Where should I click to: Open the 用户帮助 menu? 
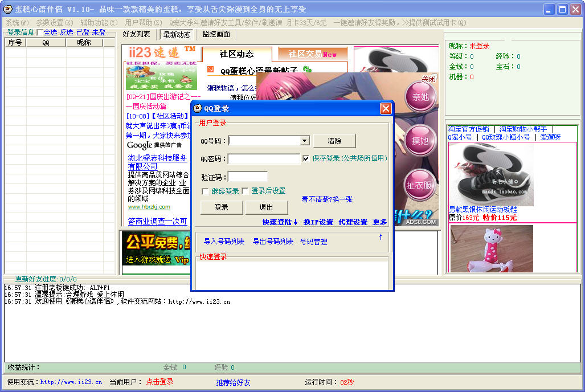[144, 23]
